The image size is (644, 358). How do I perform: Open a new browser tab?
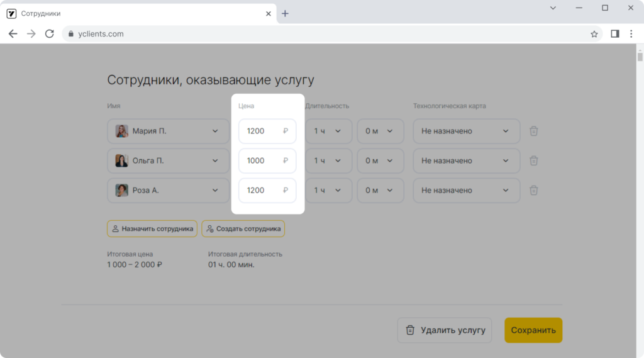point(285,14)
